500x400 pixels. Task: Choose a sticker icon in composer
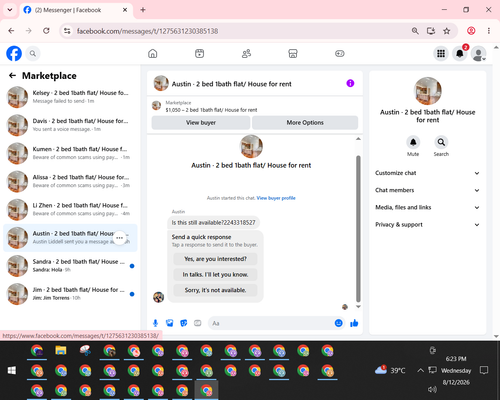pos(184,323)
